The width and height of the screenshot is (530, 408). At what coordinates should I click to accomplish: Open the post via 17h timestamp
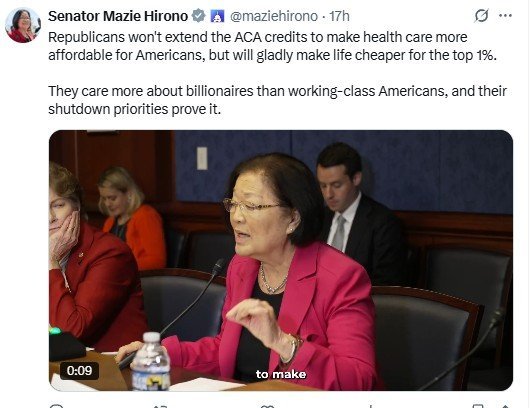pos(339,16)
